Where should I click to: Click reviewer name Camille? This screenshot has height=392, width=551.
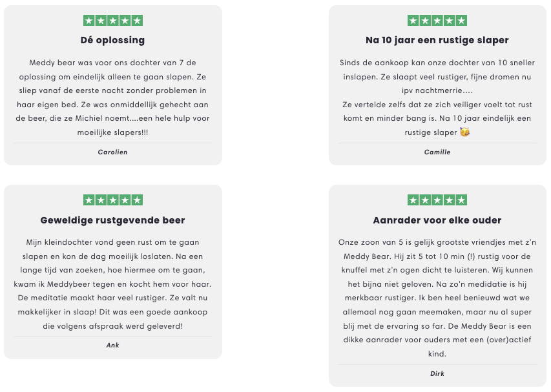point(437,152)
